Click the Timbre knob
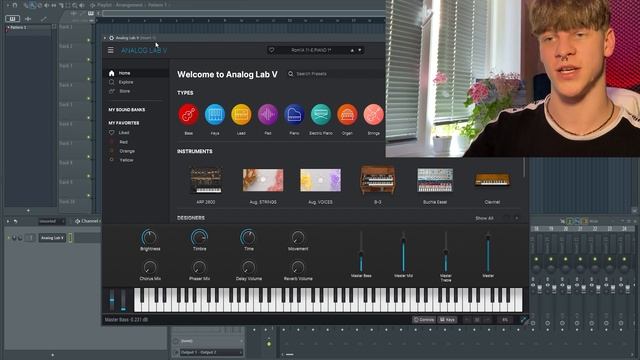 [x=199, y=237]
